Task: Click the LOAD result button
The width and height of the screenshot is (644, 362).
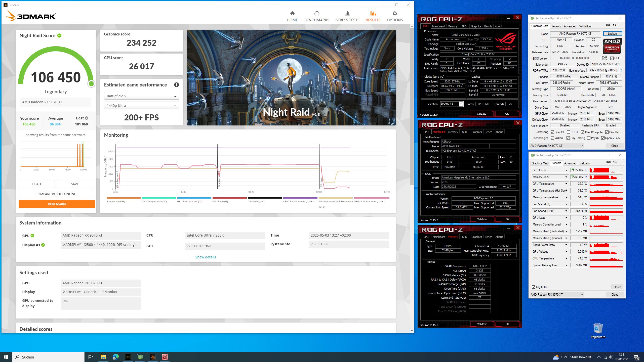Action: (x=36, y=184)
